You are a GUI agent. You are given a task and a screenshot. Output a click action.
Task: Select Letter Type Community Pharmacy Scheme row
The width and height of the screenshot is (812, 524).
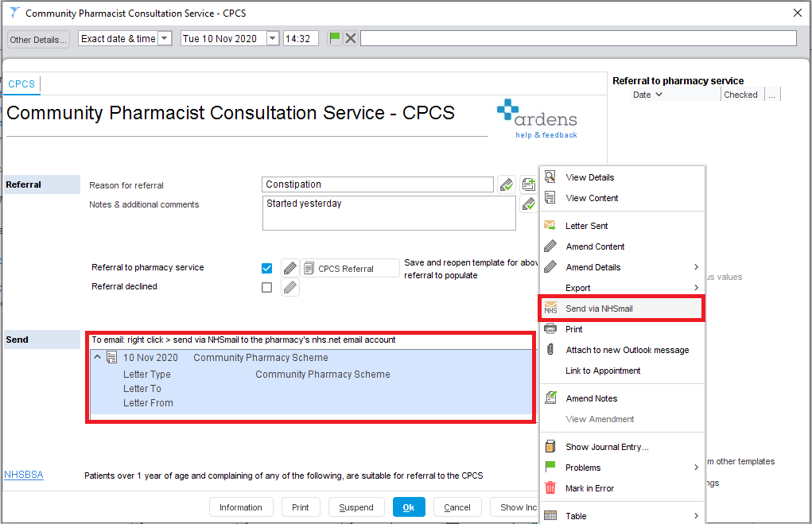point(311,374)
